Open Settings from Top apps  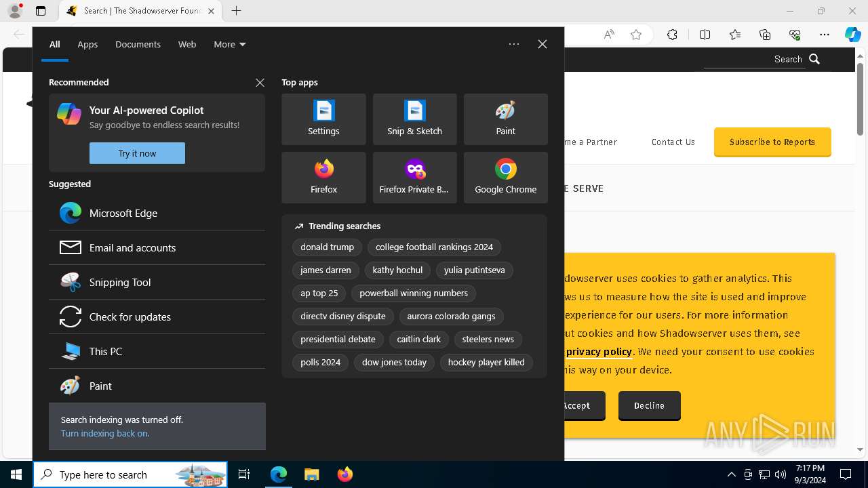(323, 119)
